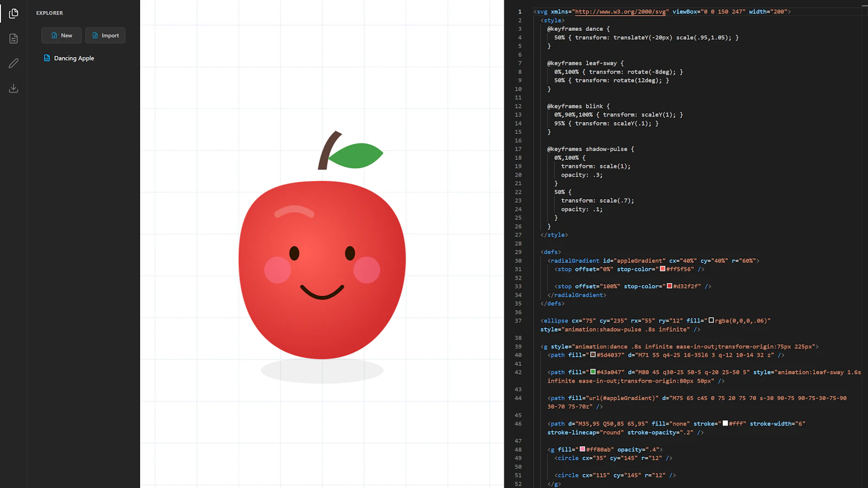Click the '<defs>' opening tag line
The width and height of the screenshot is (868, 488).
click(551, 252)
